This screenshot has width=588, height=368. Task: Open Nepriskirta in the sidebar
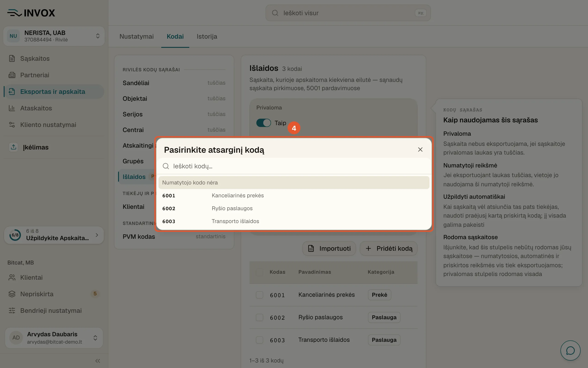[x=54, y=294]
